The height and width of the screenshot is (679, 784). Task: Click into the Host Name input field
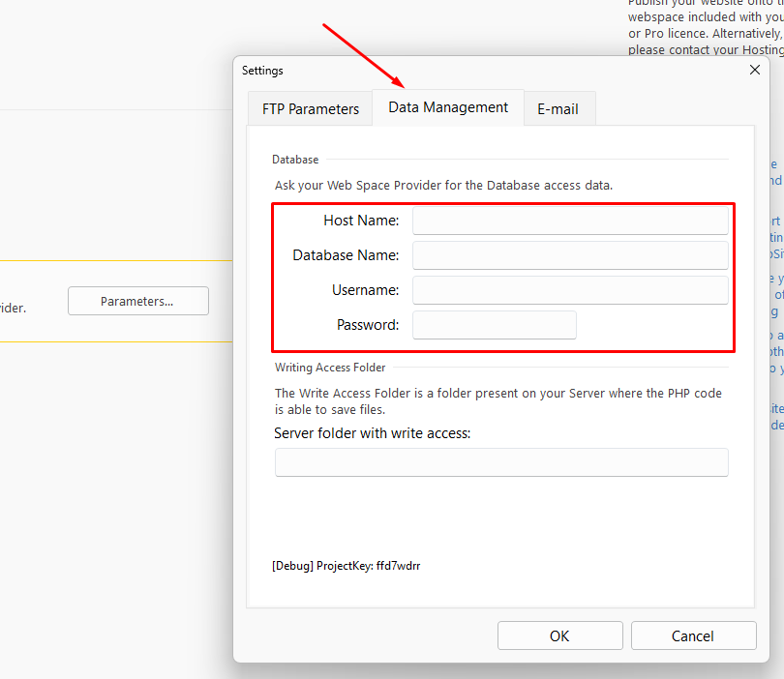click(570, 221)
